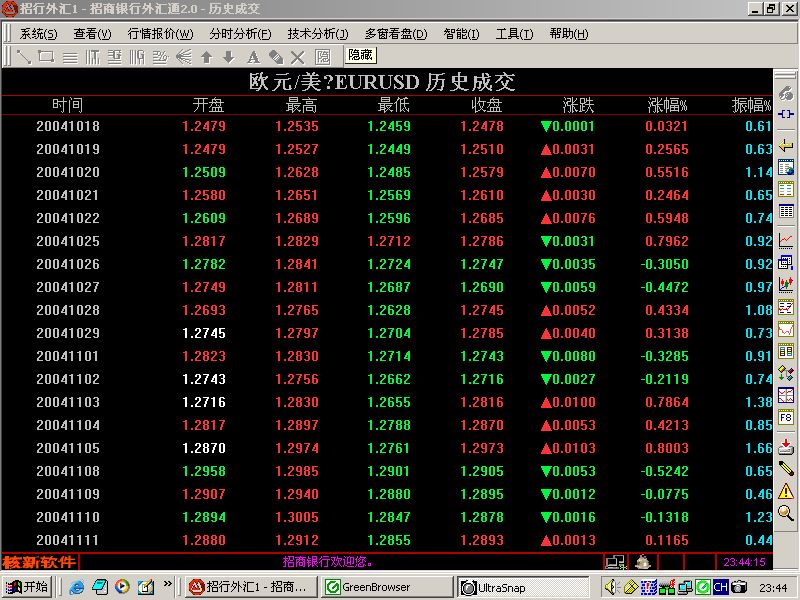
Task: Click the F8 sidebar icon
Action: (x=786, y=418)
